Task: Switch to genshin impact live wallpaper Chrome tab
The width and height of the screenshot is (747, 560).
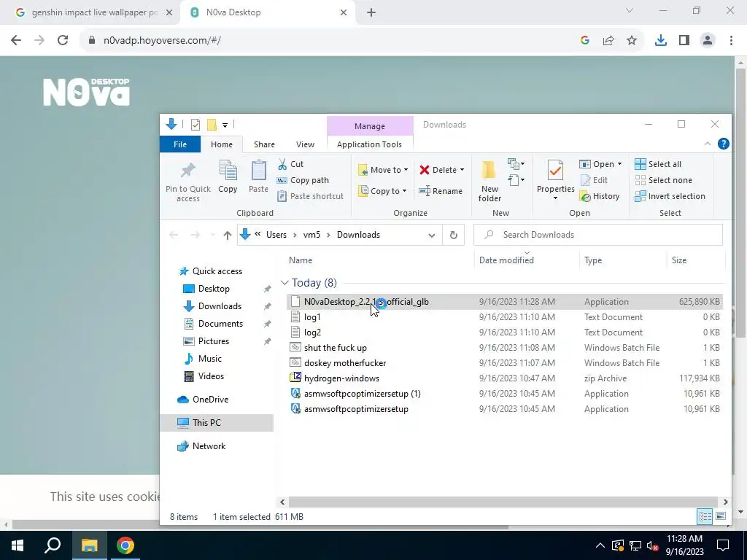Action: click(x=94, y=12)
